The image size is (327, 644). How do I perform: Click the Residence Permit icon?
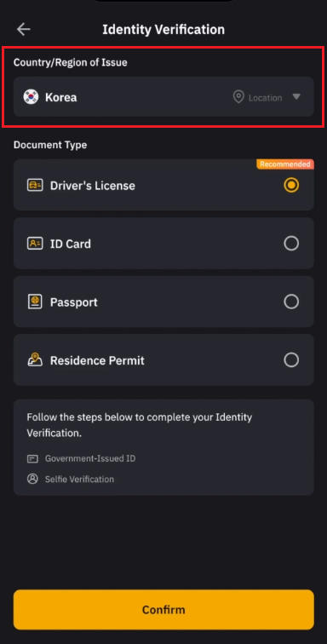35,360
